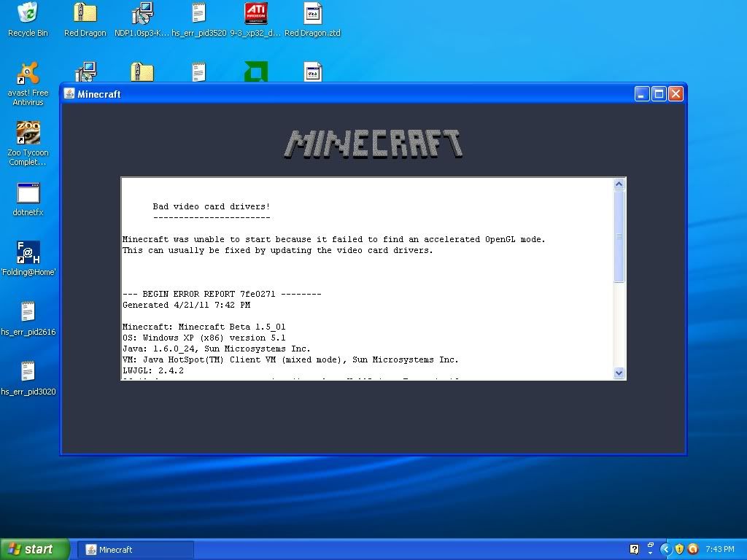Click the Java icon in Minecraft title bar
Image resolution: width=747 pixels, height=560 pixels.
69,93
